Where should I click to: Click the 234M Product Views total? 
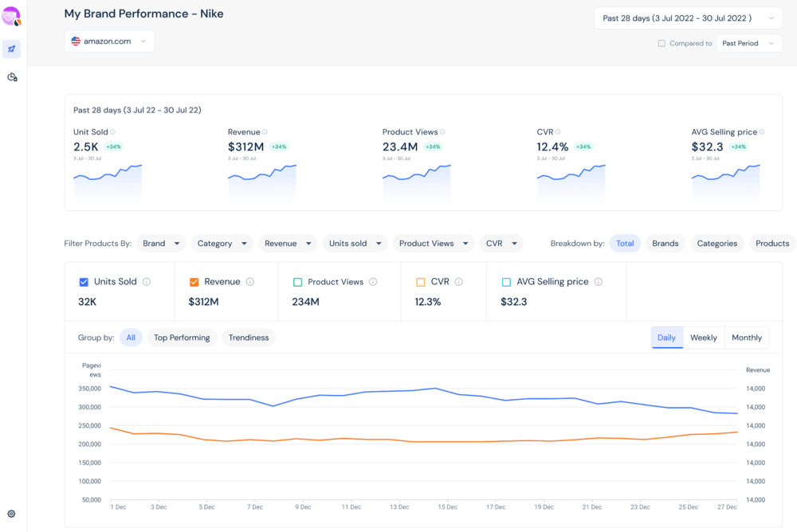coord(305,302)
